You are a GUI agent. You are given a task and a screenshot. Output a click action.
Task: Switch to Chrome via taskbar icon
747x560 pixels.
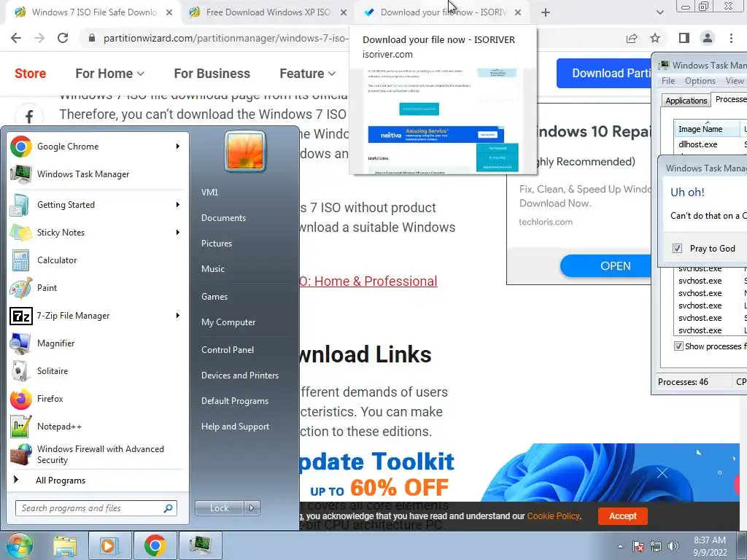coord(155,545)
